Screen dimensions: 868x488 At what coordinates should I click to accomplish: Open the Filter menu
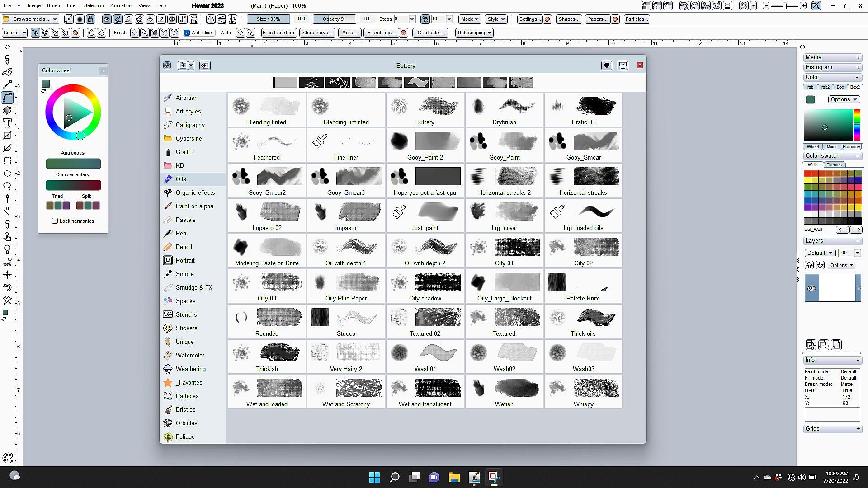[72, 5]
